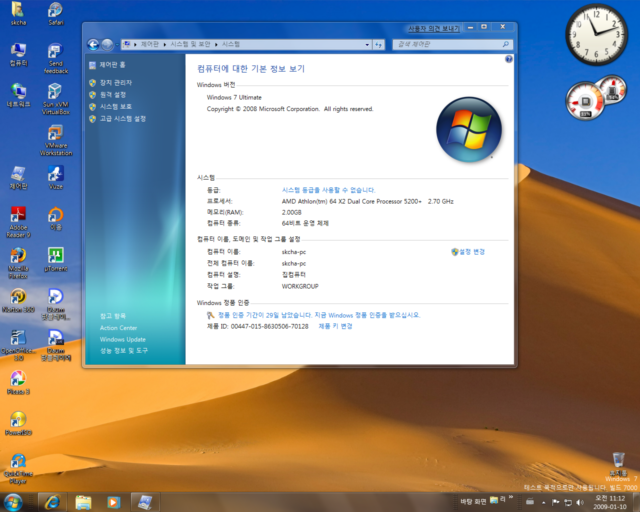
Task: Click the System breadcrumb segment
Action: point(231,44)
